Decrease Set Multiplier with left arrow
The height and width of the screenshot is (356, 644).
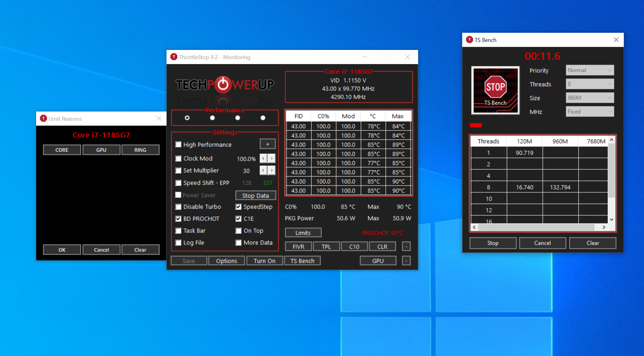pos(263,170)
